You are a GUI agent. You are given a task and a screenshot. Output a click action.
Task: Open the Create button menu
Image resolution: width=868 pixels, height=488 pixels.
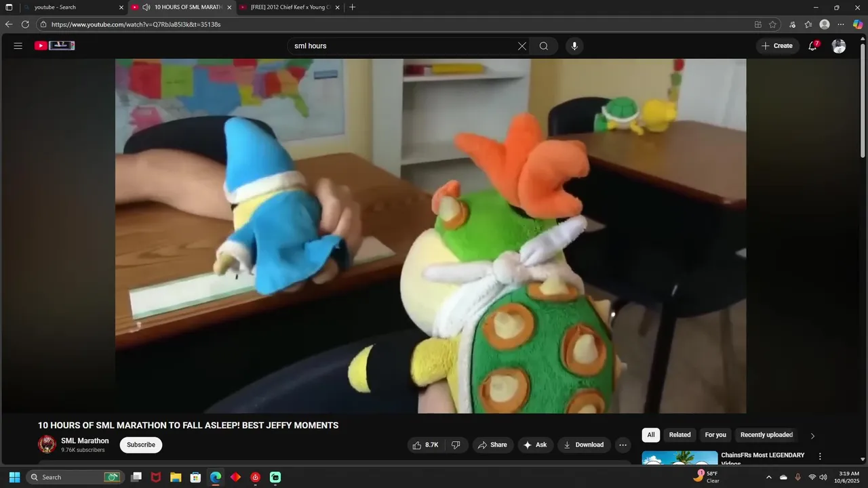pyautogui.click(x=777, y=46)
